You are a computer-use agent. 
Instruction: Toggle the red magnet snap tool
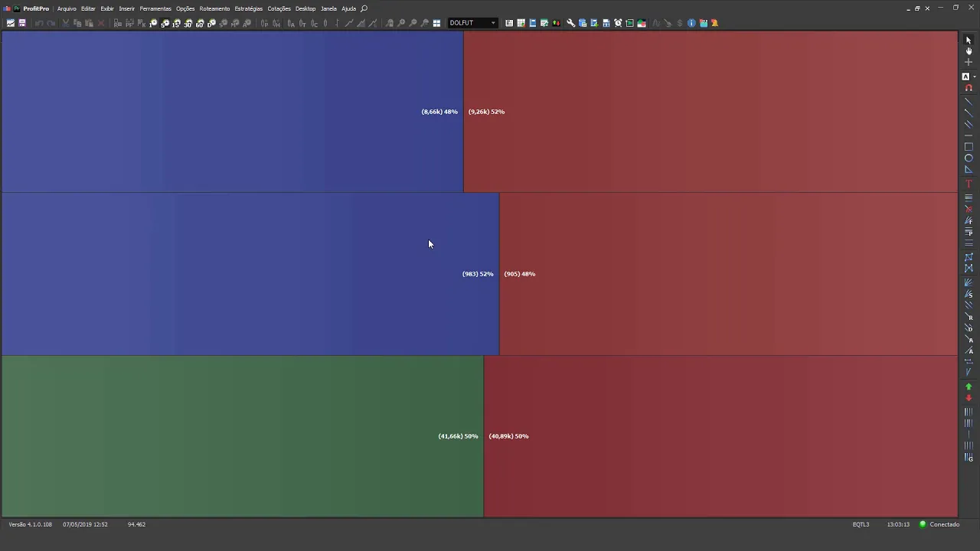click(x=968, y=88)
